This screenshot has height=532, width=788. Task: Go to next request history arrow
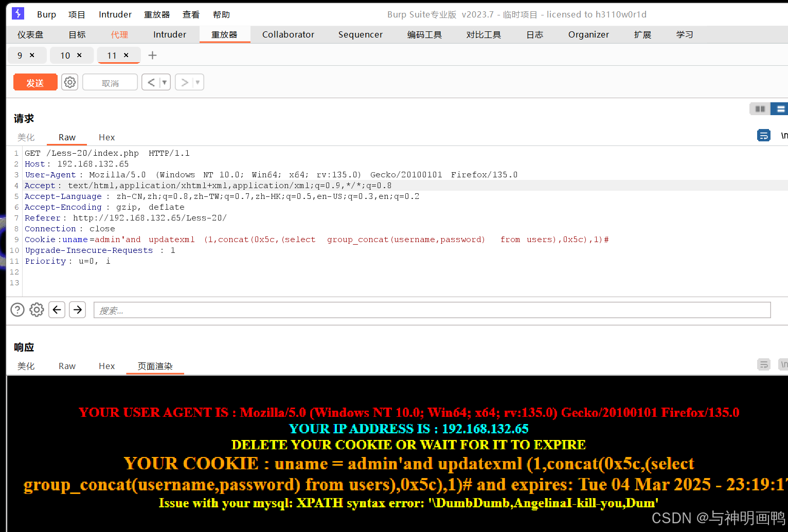click(x=184, y=82)
